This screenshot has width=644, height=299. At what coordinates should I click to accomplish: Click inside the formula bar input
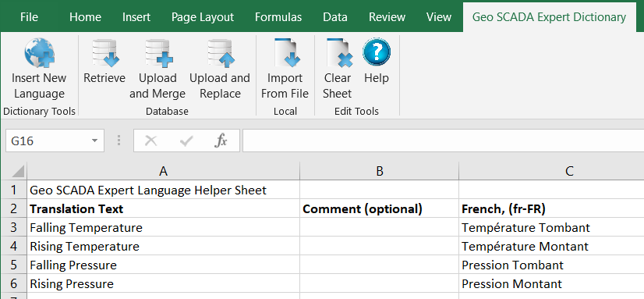click(x=443, y=141)
